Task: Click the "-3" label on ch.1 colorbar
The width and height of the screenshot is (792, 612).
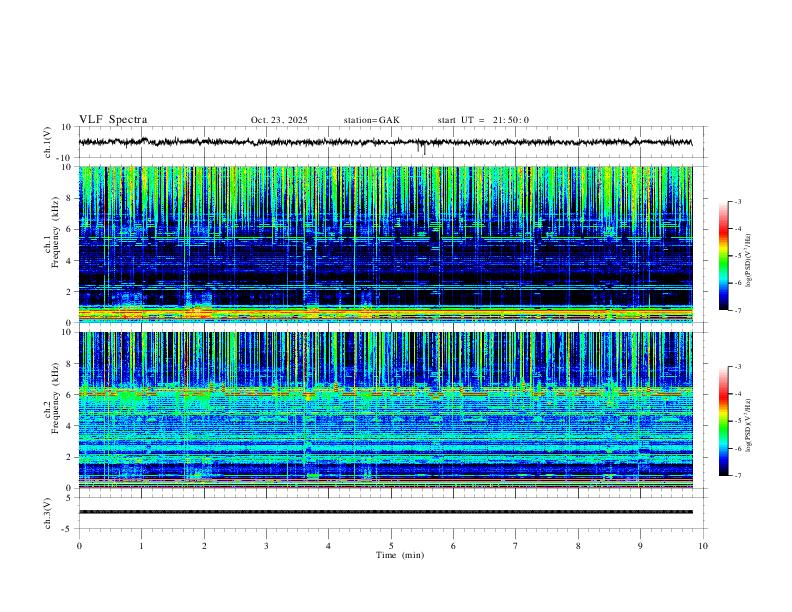Action: pos(737,201)
